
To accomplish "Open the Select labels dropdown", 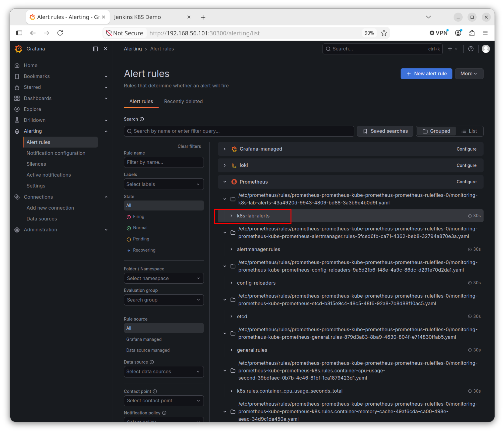I will (x=164, y=184).
